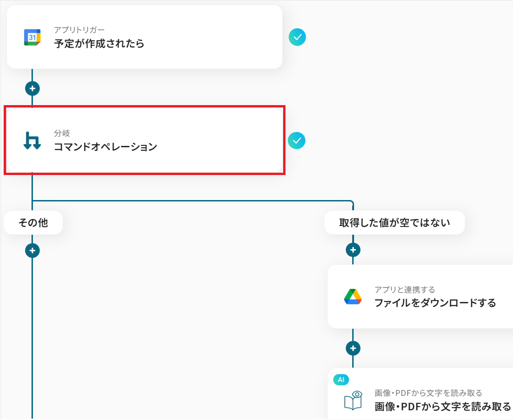Click plus button under 取得した値が空ではない label

(x=353, y=250)
